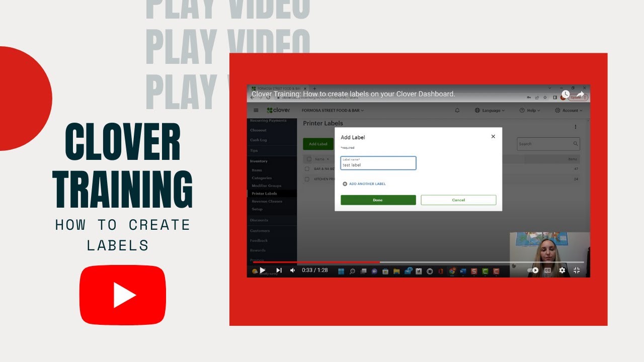The height and width of the screenshot is (362, 644).
Task: Click the green Add Label button
Action: point(318,144)
